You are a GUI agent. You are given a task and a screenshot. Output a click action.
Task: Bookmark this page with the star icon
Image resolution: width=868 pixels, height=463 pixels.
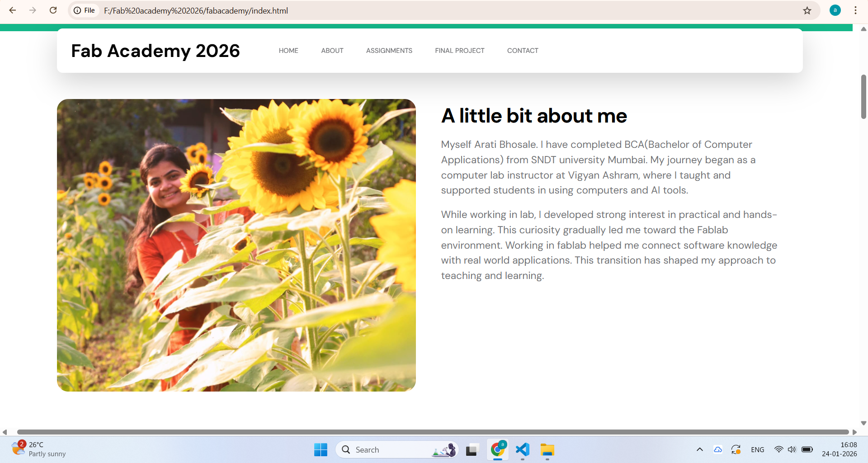click(807, 10)
